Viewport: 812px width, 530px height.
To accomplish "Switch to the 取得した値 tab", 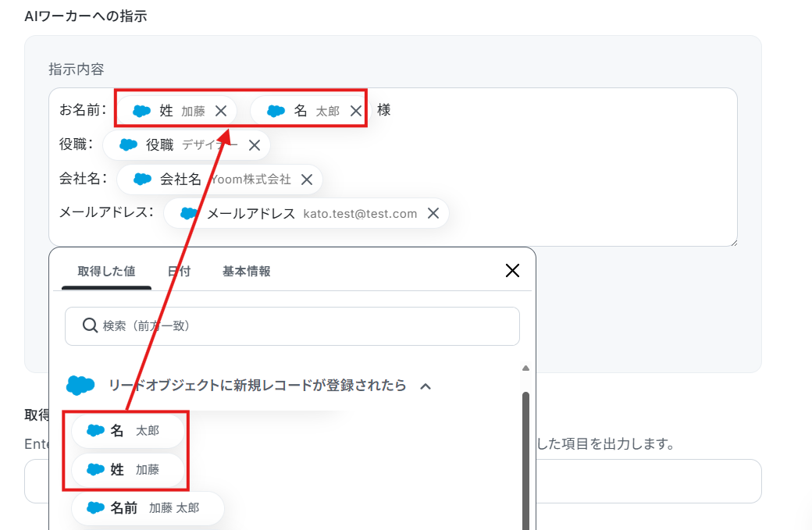I will [x=107, y=271].
